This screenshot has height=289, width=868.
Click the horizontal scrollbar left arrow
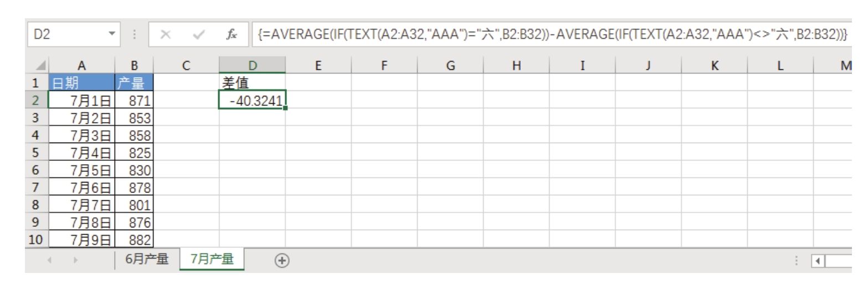819,260
